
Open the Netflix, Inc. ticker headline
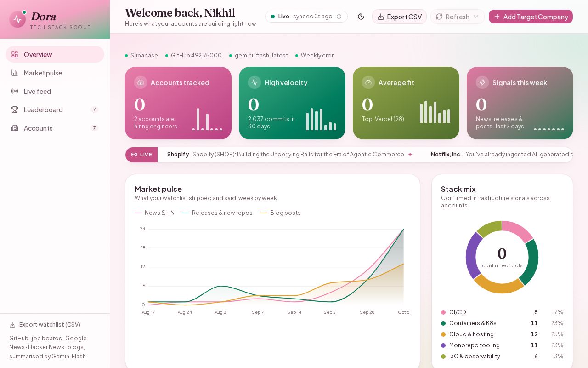point(502,155)
